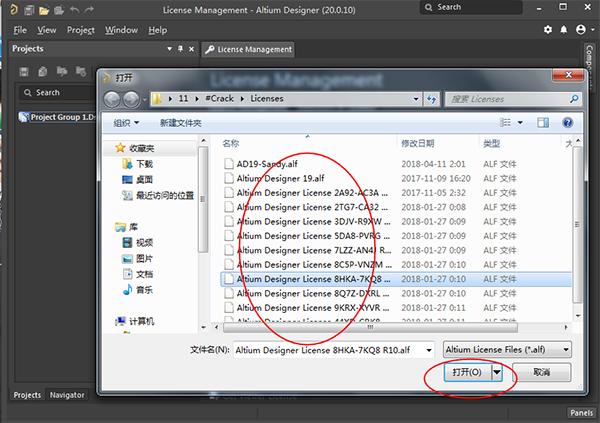Click the undo arrow in title bar

[74, 10]
